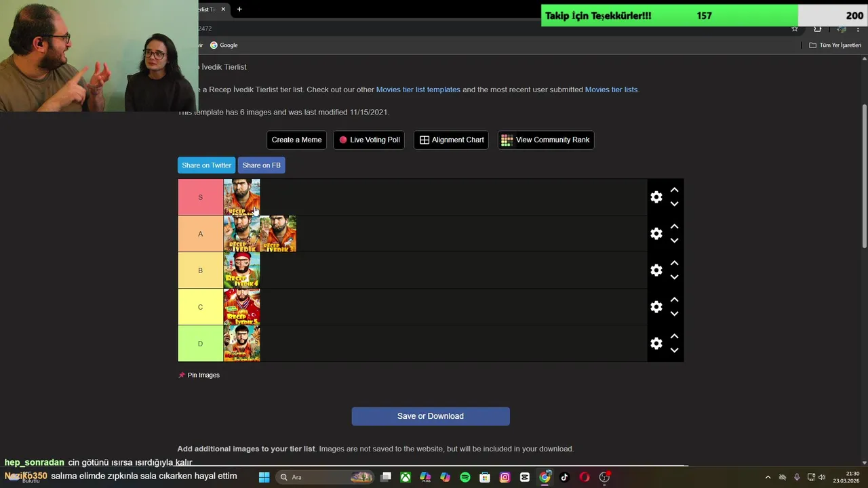Open Task View on taskbar

[386, 477]
